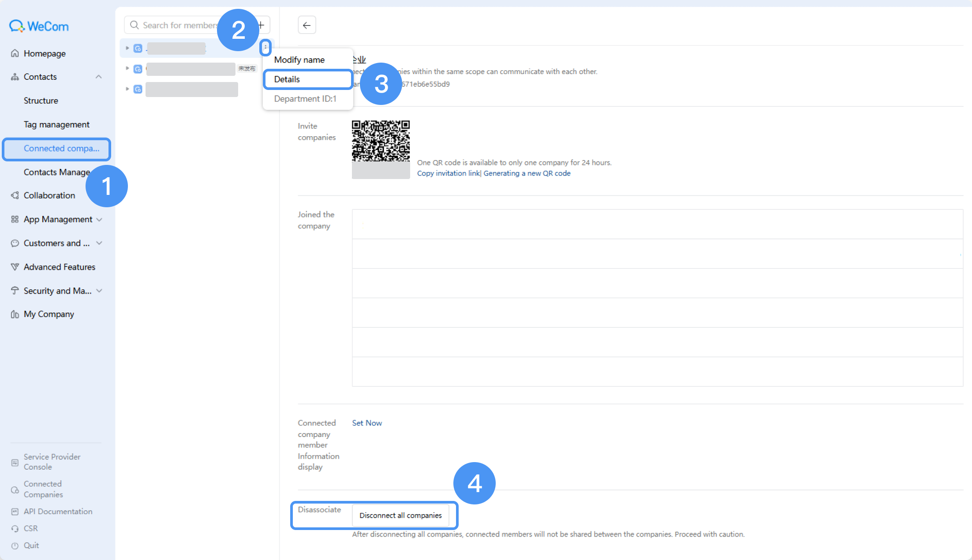Click the Advanced Features icon

tap(15, 267)
